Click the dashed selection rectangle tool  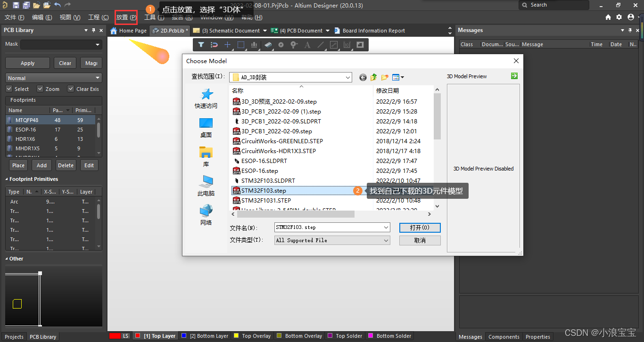[x=241, y=45]
